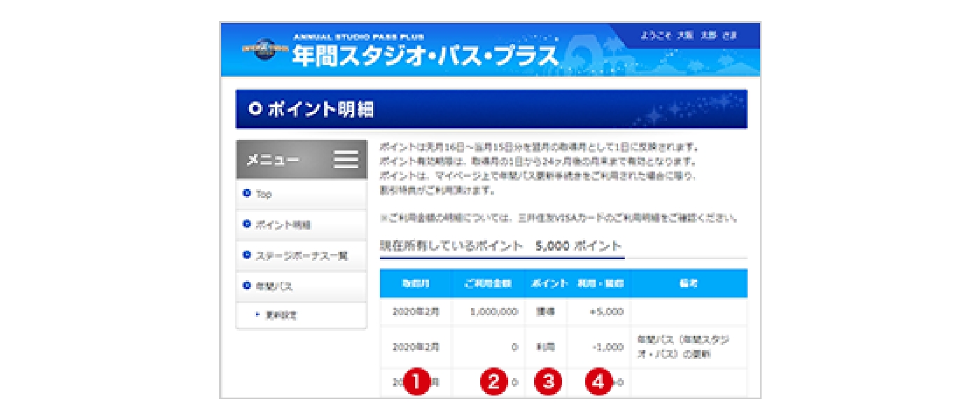
Task: Click the 年間スタジオ・パス・プラス site title
Action: tap(426, 56)
